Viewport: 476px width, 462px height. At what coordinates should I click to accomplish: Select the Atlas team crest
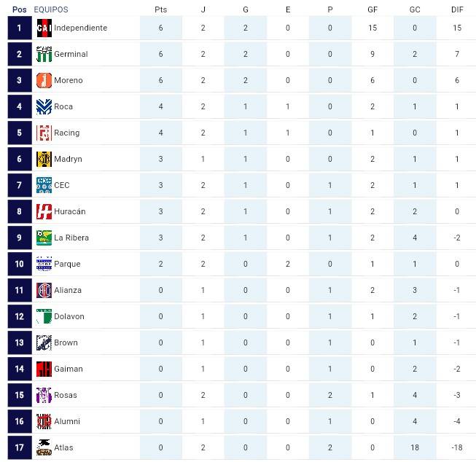[44, 447]
